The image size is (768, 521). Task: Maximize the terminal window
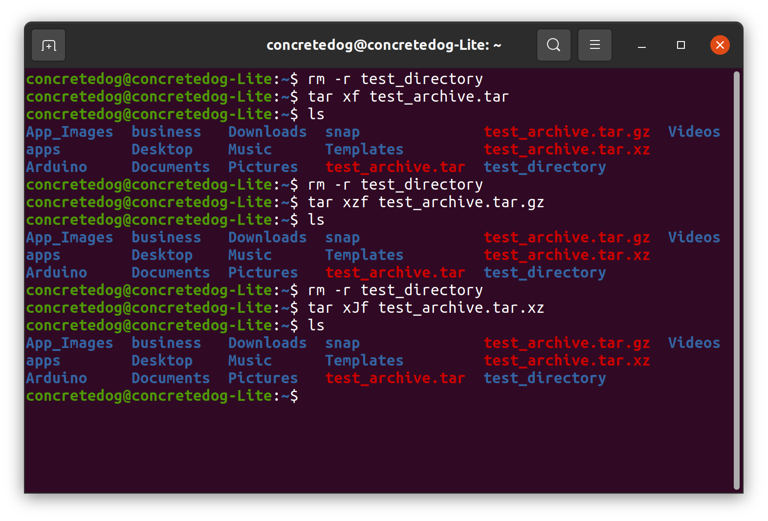(681, 45)
